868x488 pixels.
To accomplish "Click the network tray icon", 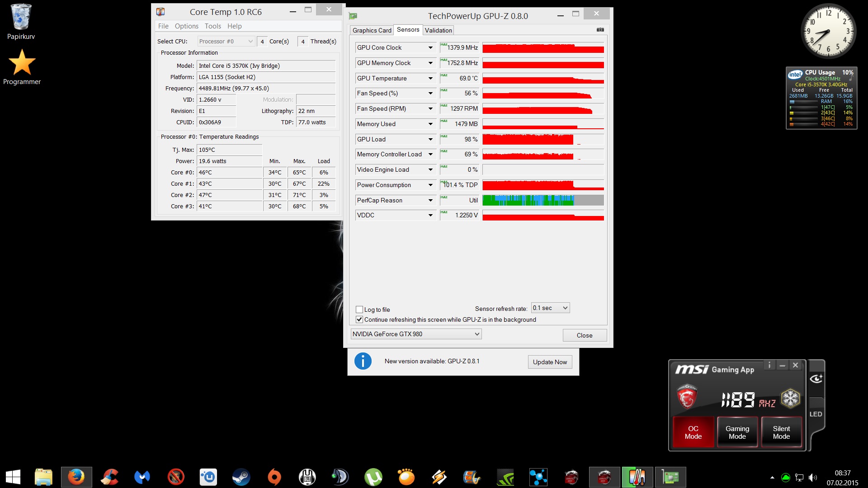I will (x=799, y=478).
